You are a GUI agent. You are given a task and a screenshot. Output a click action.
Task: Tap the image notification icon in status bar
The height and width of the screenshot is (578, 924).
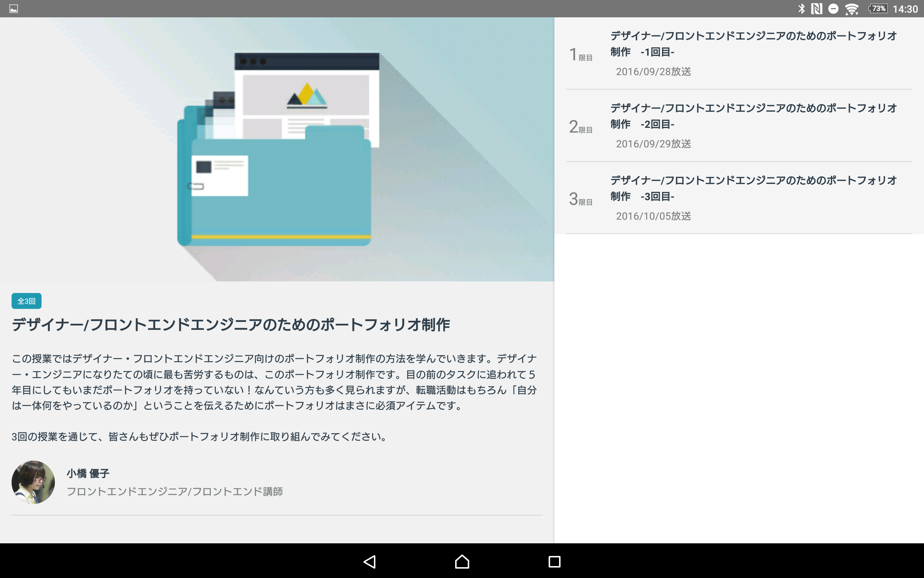[13, 8]
